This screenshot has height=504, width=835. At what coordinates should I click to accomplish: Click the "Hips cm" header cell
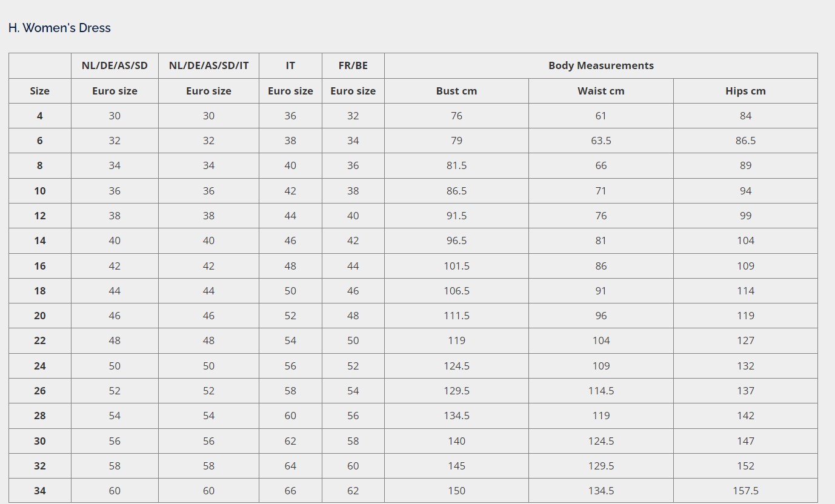(745, 91)
